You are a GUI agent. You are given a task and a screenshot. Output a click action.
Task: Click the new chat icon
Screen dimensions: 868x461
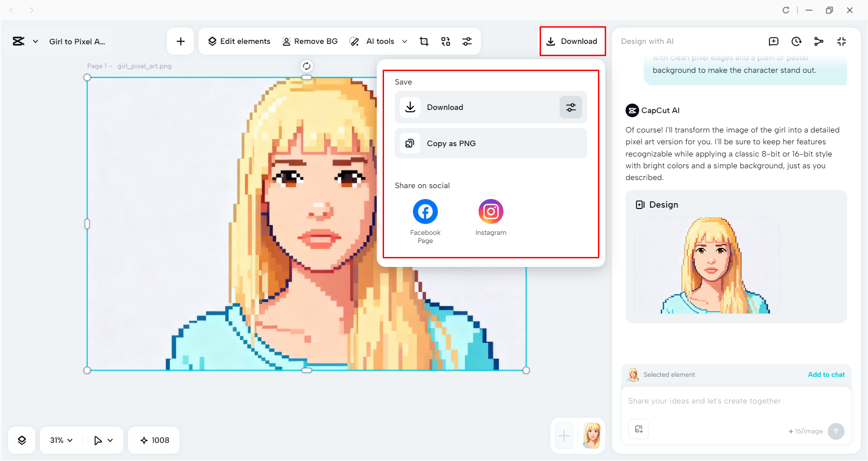tap(773, 41)
